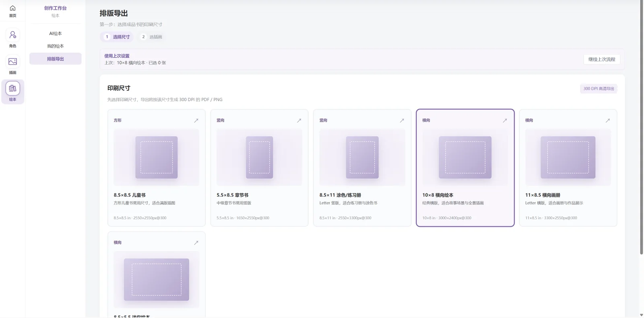Click the 5.5×8.5 章节书 title
This screenshot has height=318, width=644.
coord(232,195)
